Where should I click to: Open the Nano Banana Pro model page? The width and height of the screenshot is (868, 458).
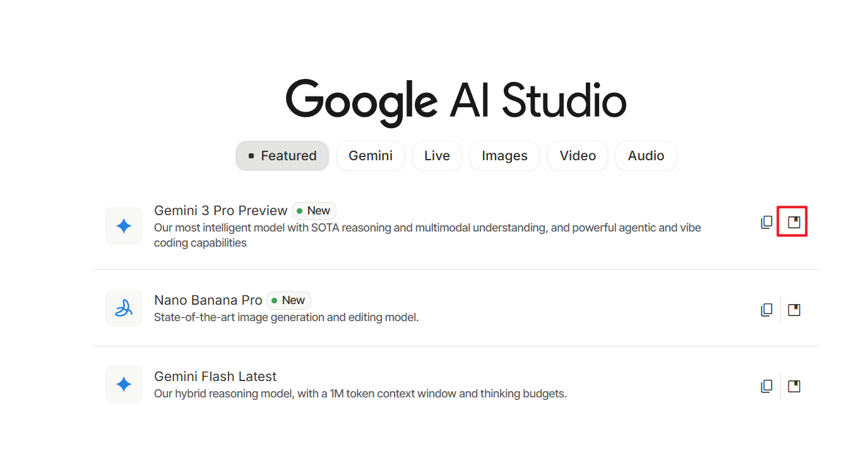click(x=208, y=300)
